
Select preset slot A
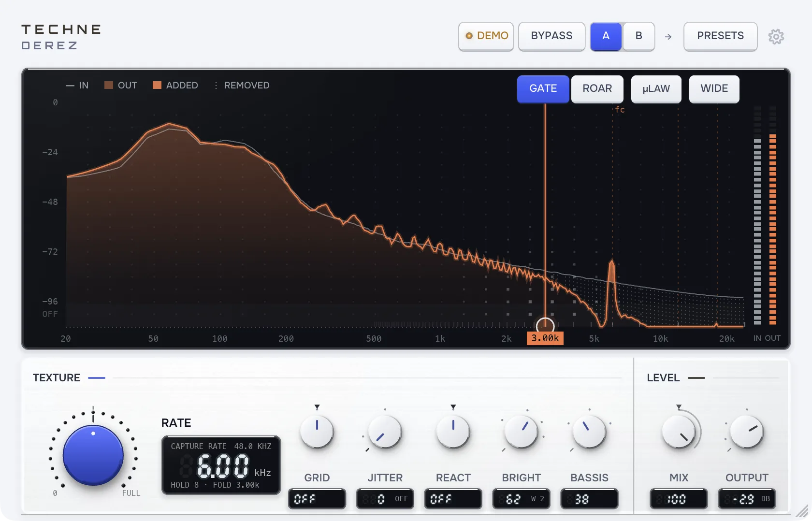tap(606, 36)
